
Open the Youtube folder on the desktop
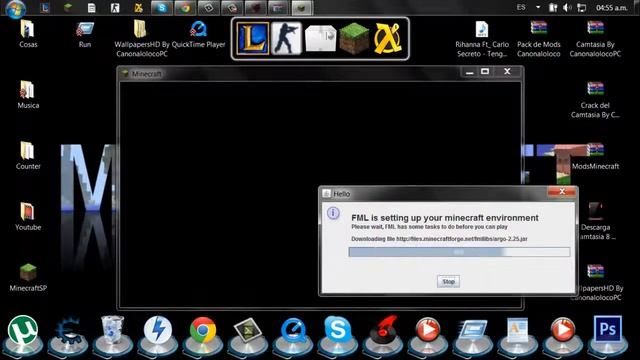(28, 217)
